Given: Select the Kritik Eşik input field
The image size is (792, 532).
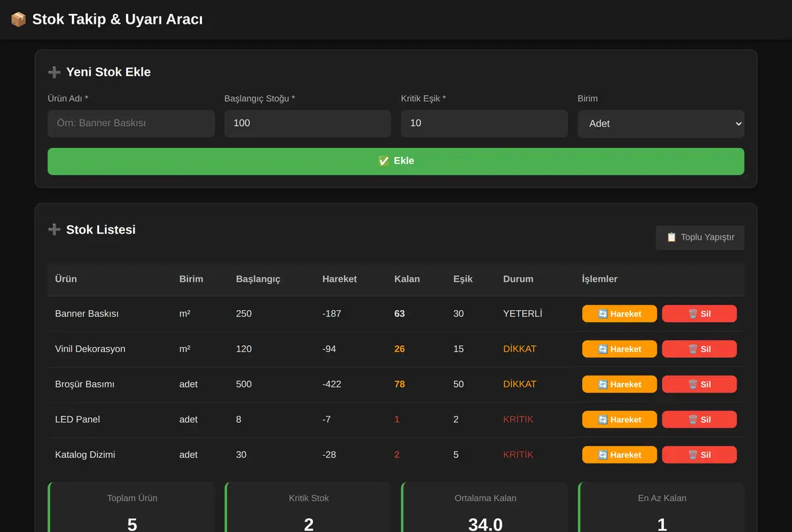Looking at the screenshot, I should click(x=484, y=123).
